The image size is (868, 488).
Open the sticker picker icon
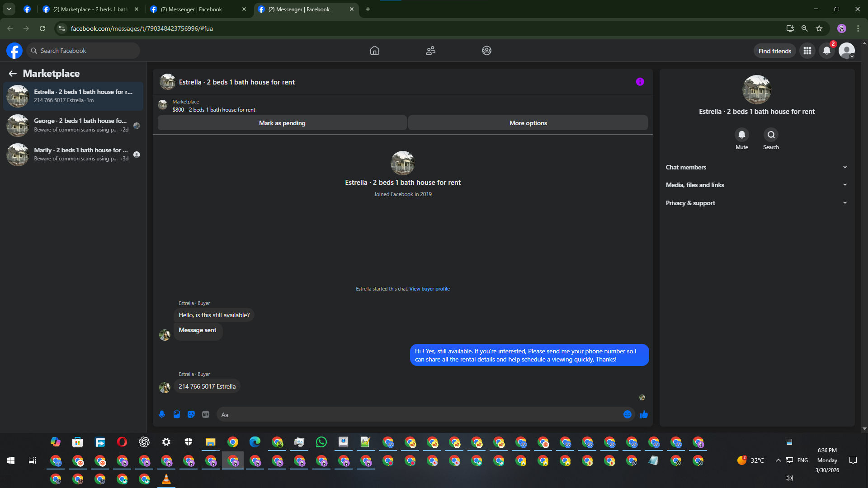pos(191,414)
